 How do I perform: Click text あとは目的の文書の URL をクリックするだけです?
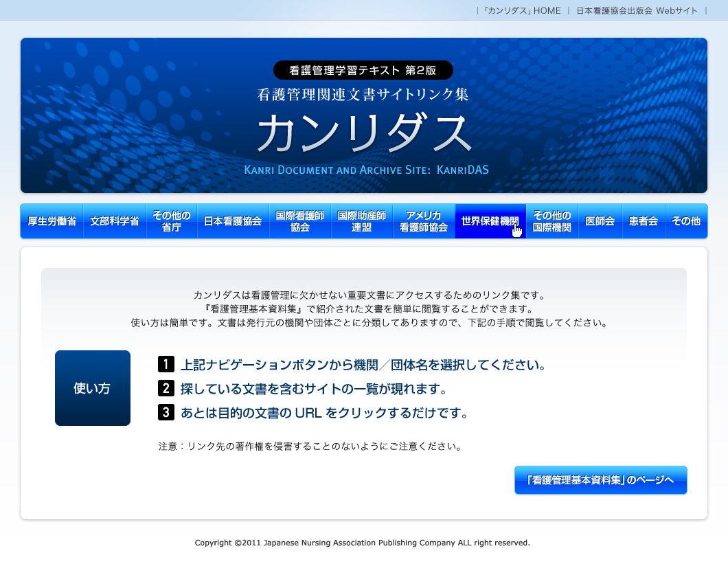click(324, 413)
